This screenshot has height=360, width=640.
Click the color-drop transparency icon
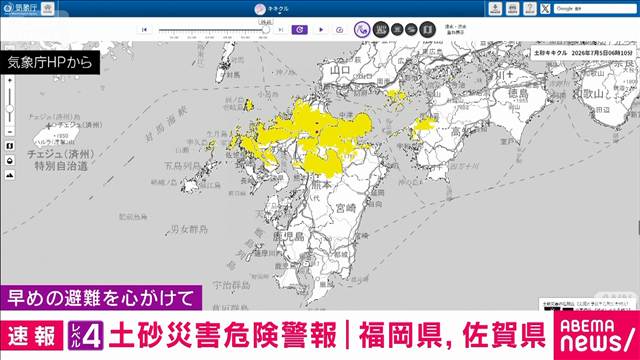tap(10, 161)
